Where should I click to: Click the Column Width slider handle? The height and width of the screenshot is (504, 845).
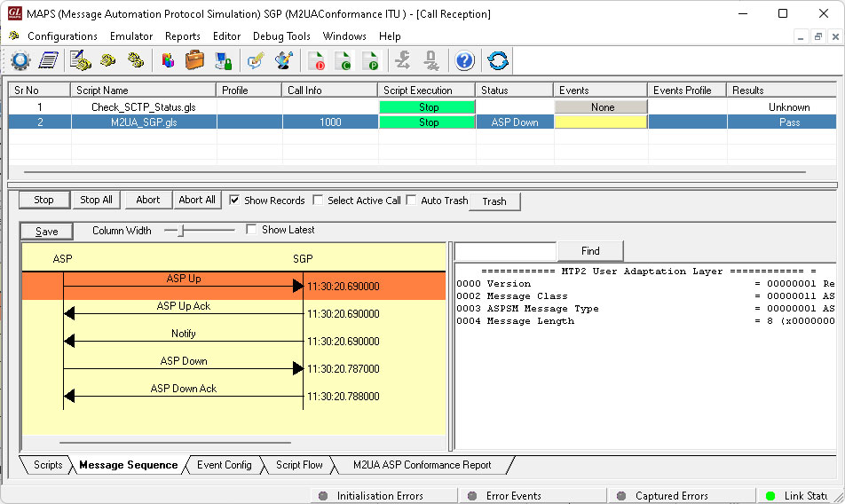coord(181,231)
